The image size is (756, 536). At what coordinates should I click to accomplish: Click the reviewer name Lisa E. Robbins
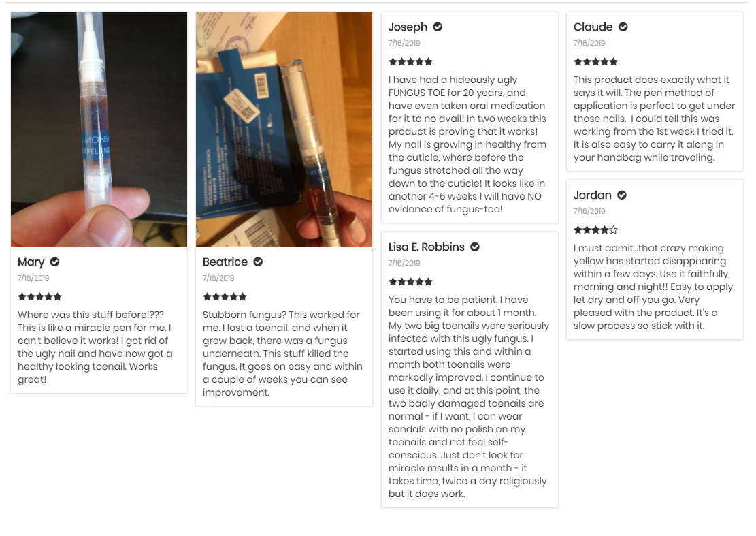tap(427, 247)
